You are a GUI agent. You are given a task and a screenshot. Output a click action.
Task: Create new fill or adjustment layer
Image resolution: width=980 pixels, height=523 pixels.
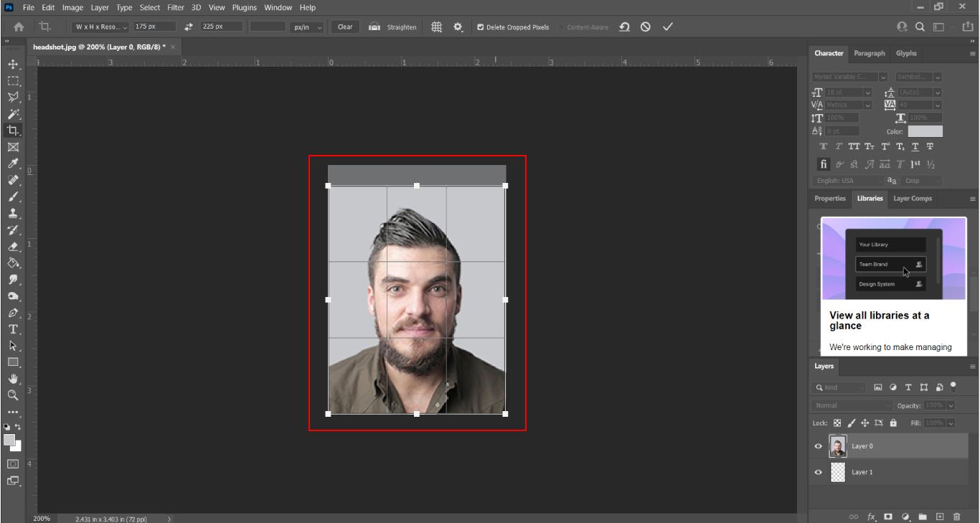906,517
